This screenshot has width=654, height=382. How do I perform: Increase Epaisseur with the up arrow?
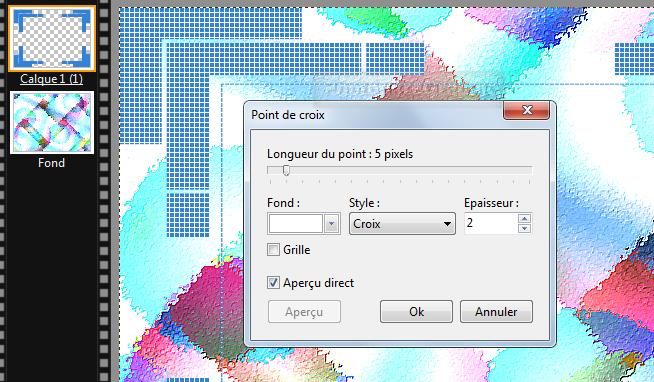click(524, 219)
